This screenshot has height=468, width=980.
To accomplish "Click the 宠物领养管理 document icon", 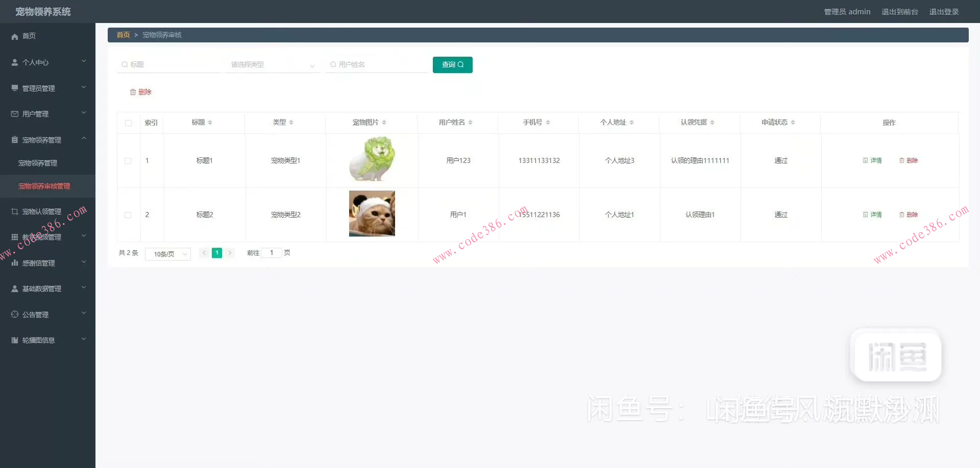I will (14, 139).
